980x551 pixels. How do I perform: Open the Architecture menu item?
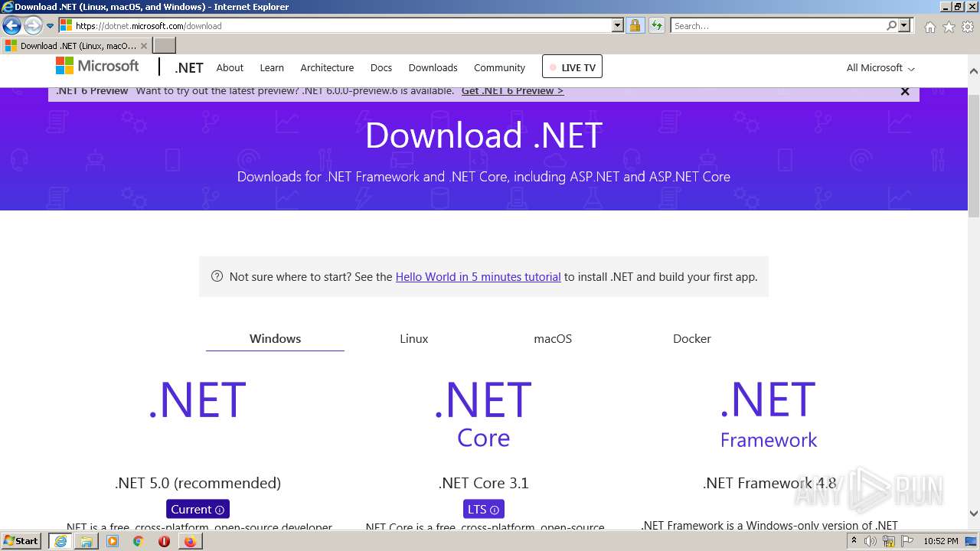(x=327, y=67)
